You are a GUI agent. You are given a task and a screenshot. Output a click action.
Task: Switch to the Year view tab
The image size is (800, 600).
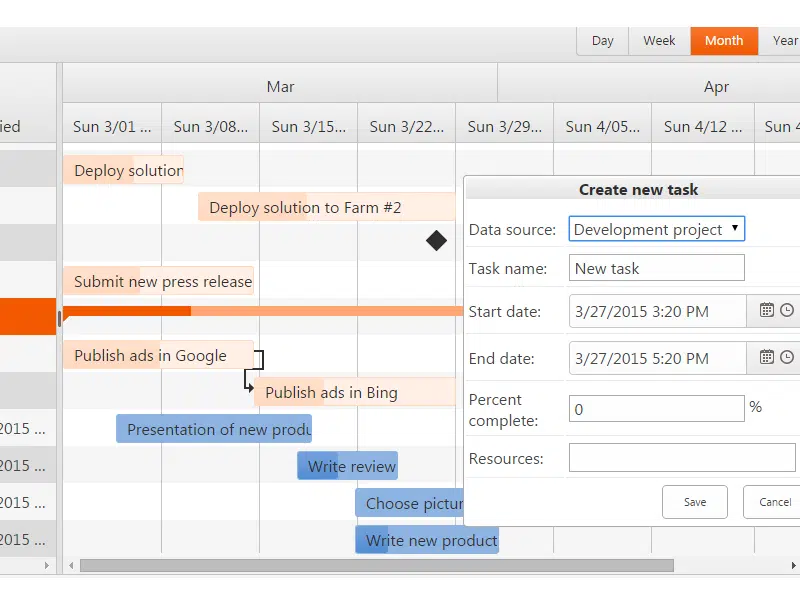pos(786,41)
